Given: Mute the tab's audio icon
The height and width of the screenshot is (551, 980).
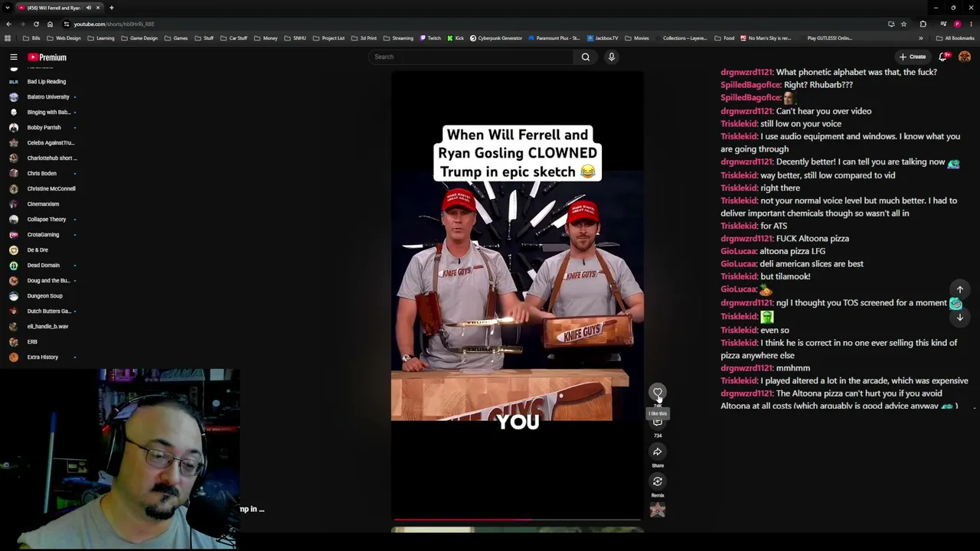Looking at the screenshot, I should click(x=89, y=8).
